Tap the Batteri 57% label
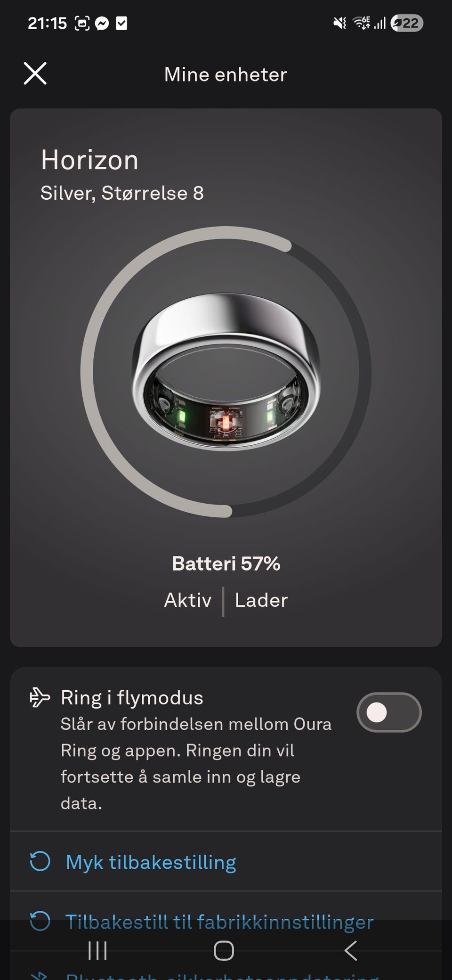Viewport: 452px width, 980px height. click(226, 563)
